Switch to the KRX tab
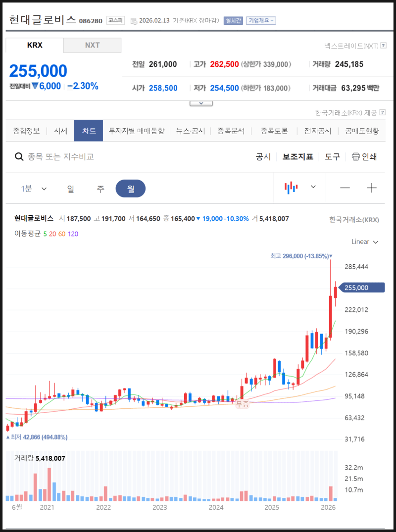 point(35,46)
